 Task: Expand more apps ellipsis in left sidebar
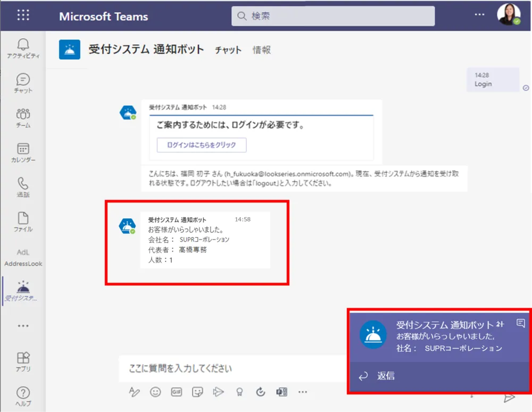pyautogui.click(x=23, y=325)
